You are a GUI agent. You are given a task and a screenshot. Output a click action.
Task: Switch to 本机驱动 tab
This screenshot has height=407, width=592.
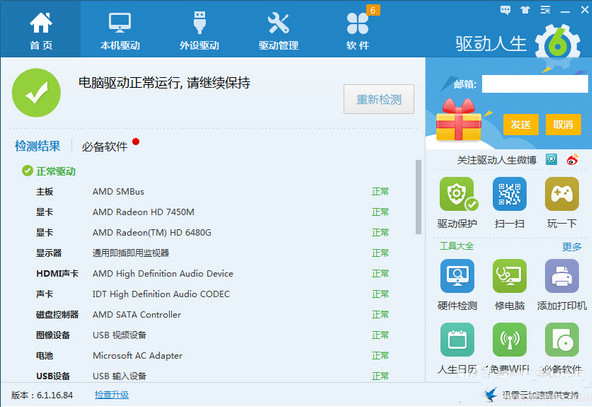pyautogui.click(x=120, y=29)
